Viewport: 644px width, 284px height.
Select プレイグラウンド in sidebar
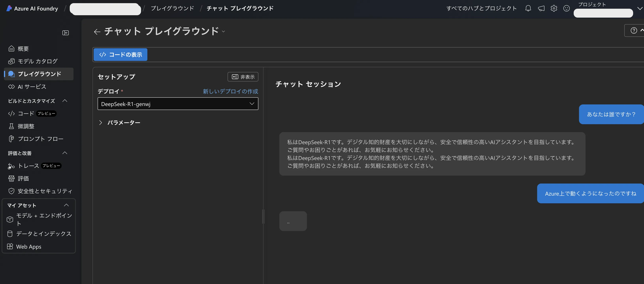click(x=39, y=74)
